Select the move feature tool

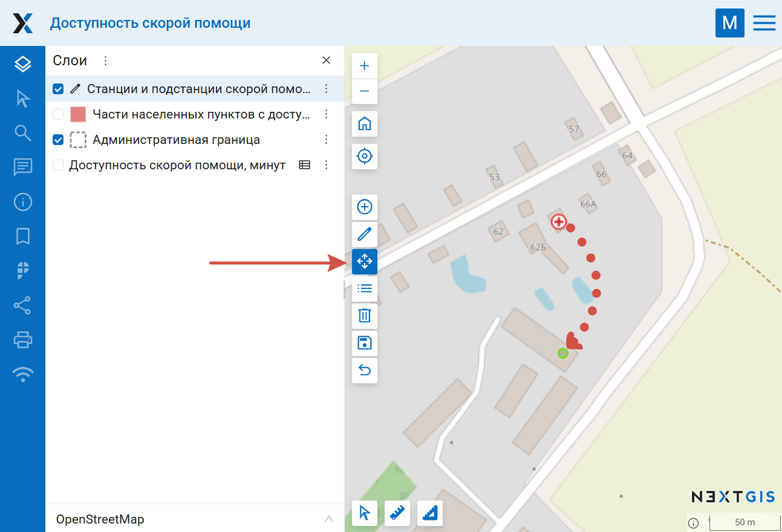pyautogui.click(x=364, y=262)
